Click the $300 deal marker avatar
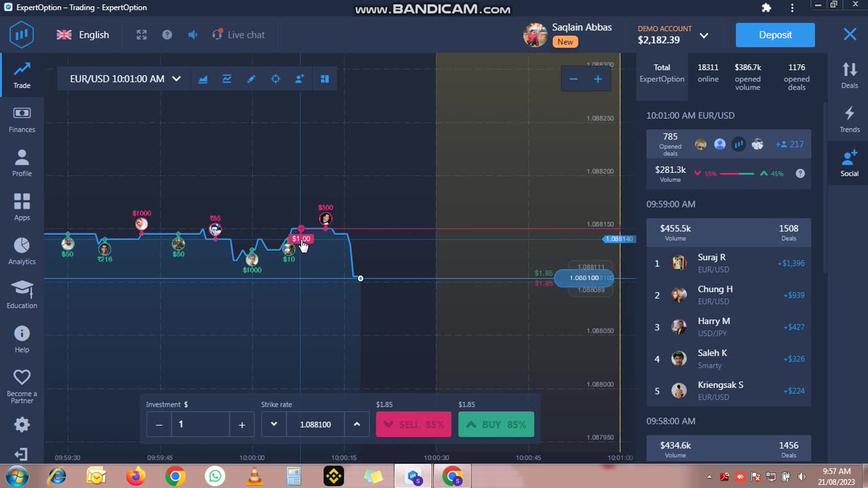The height and width of the screenshot is (488, 868). pyautogui.click(x=325, y=218)
